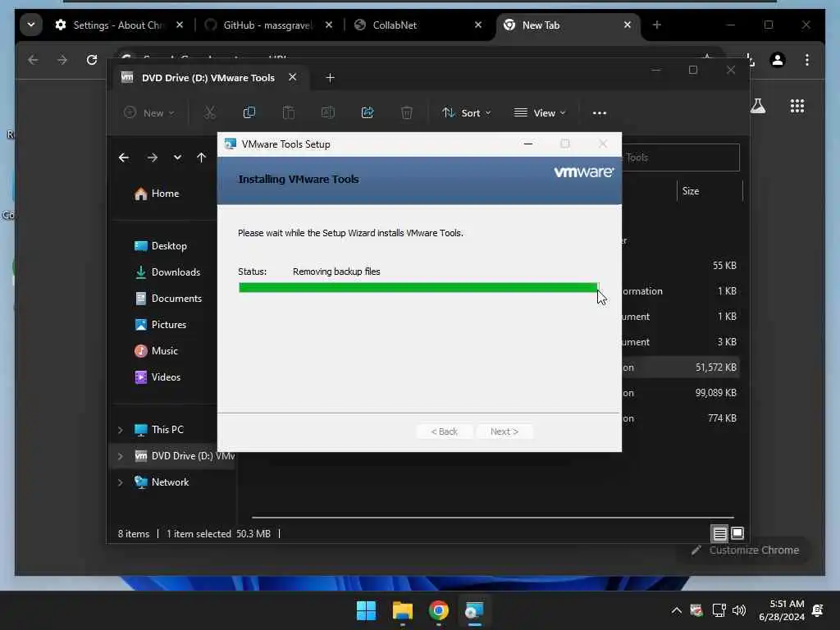Open Chrome Labs flask icon
The width and height of the screenshot is (840, 630).
758,106
